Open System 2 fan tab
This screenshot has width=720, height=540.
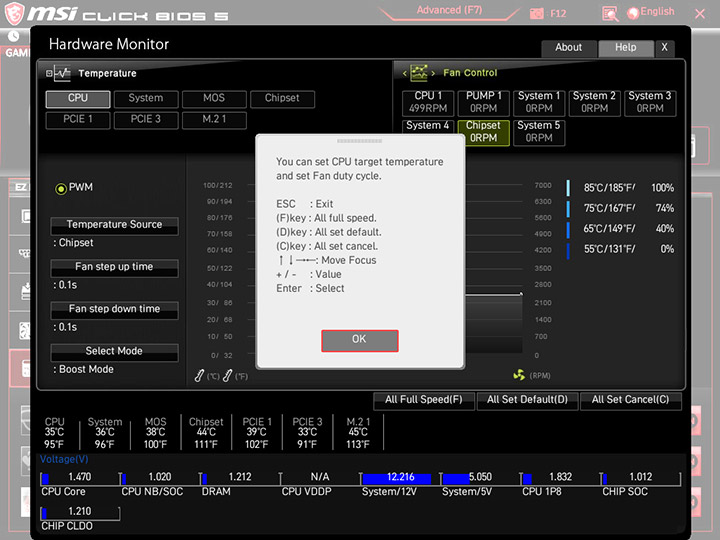point(595,102)
